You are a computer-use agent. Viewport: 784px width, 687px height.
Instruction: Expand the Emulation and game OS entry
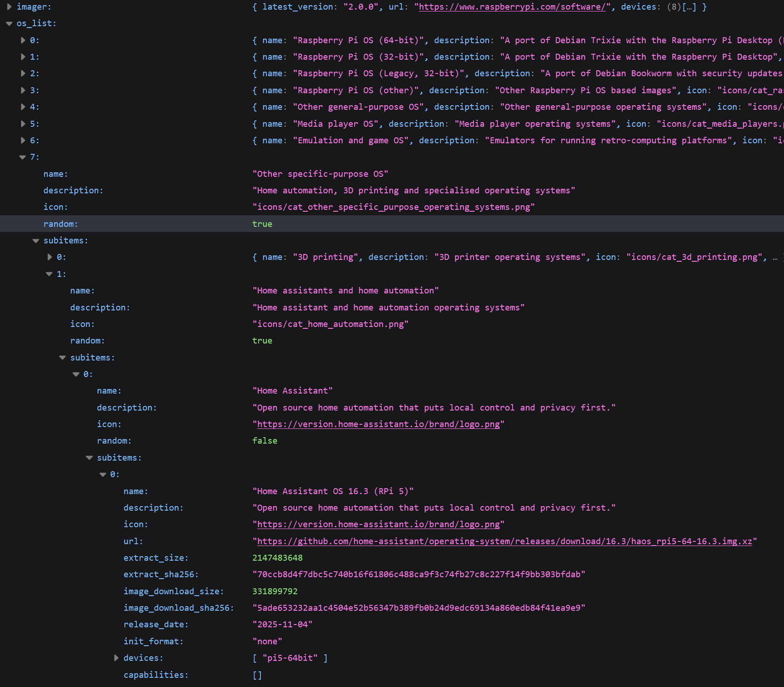pyautogui.click(x=23, y=141)
